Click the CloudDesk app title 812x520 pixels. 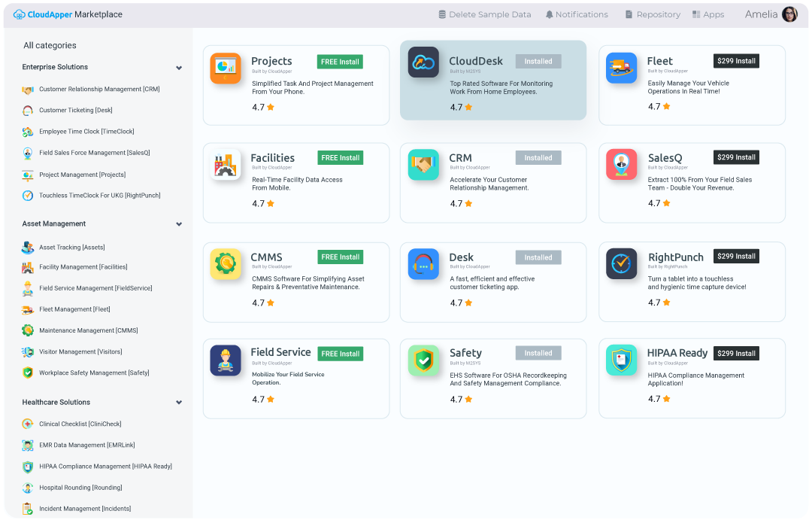pos(476,61)
